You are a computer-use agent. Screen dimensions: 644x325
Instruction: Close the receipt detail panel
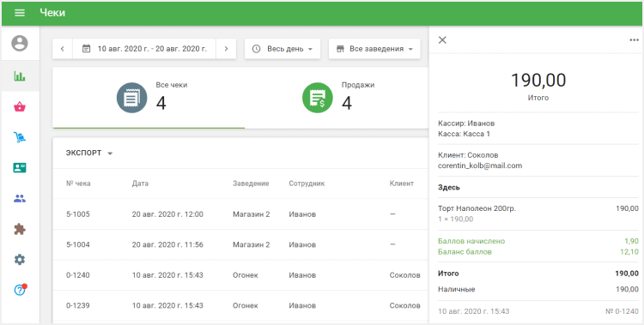pos(442,39)
